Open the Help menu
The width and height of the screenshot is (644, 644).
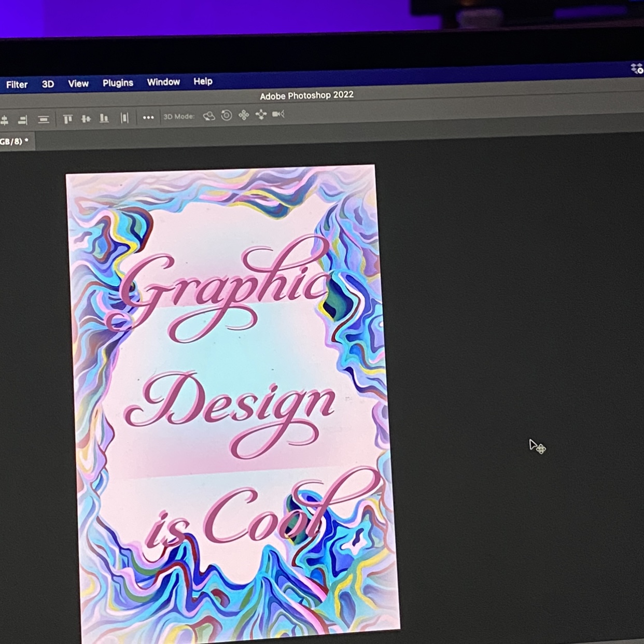point(203,81)
